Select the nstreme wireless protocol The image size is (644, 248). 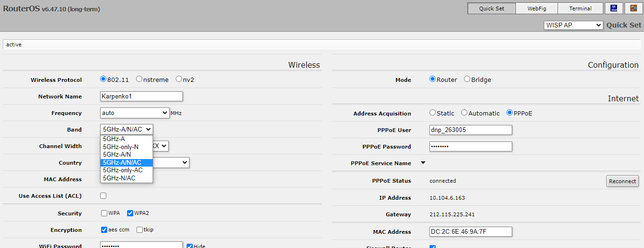(x=139, y=80)
